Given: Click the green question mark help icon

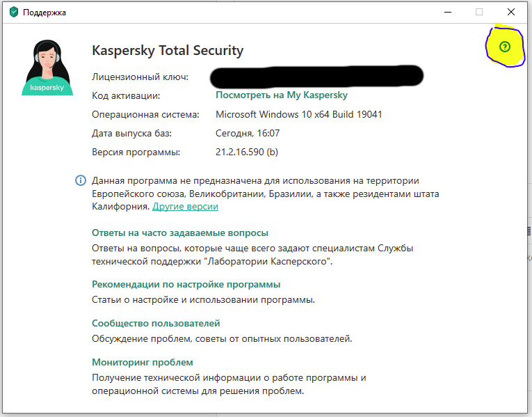Looking at the screenshot, I should point(505,47).
